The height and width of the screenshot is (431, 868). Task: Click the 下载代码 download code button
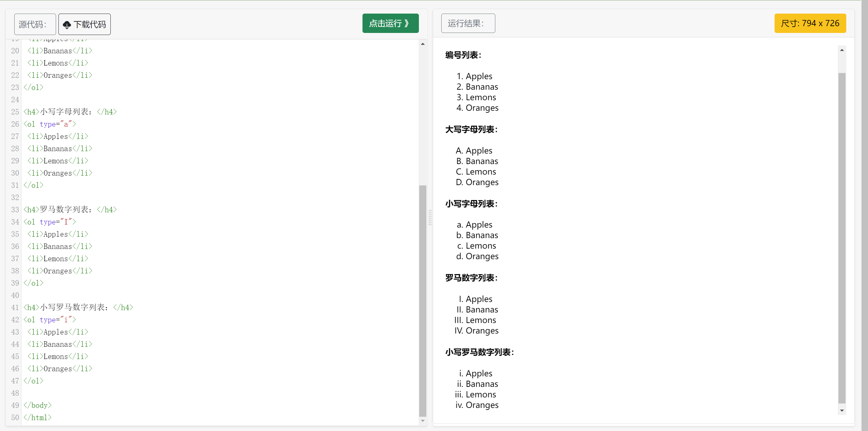[x=85, y=24]
